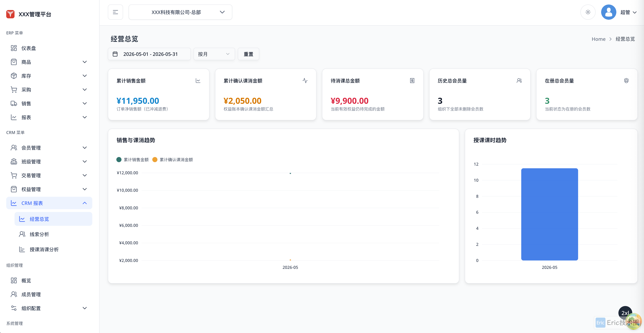Open the 班级管理 menu item
The width and height of the screenshot is (644, 333).
coord(49,161)
